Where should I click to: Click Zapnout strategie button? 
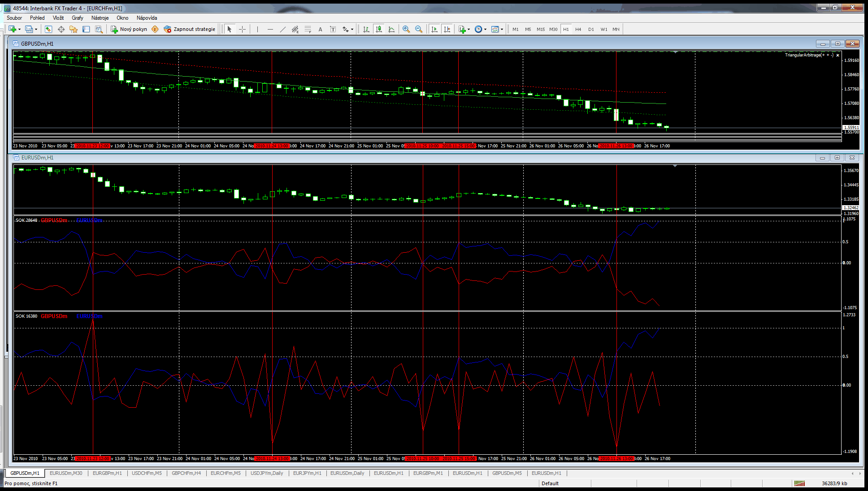point(190,29)
